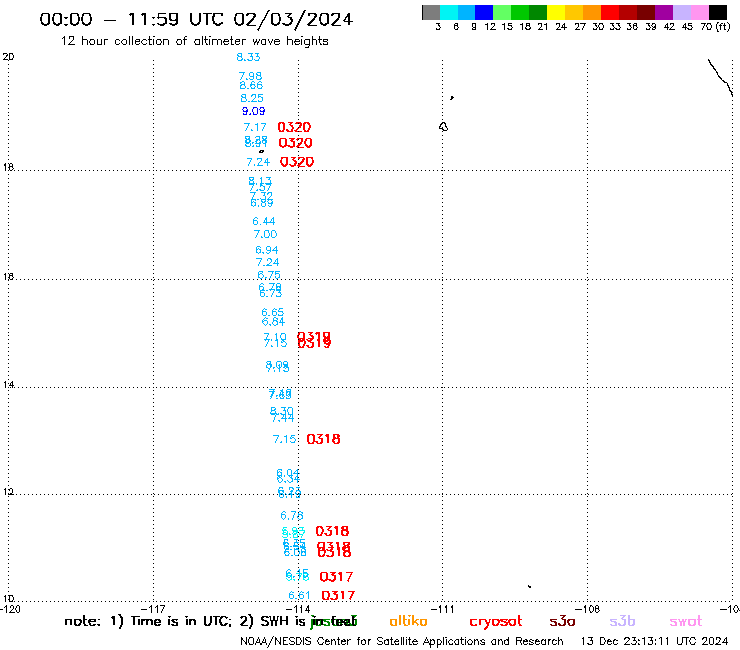Click the wave height value 8.33
Screen dimensions: 740x650
coord(248,57)
